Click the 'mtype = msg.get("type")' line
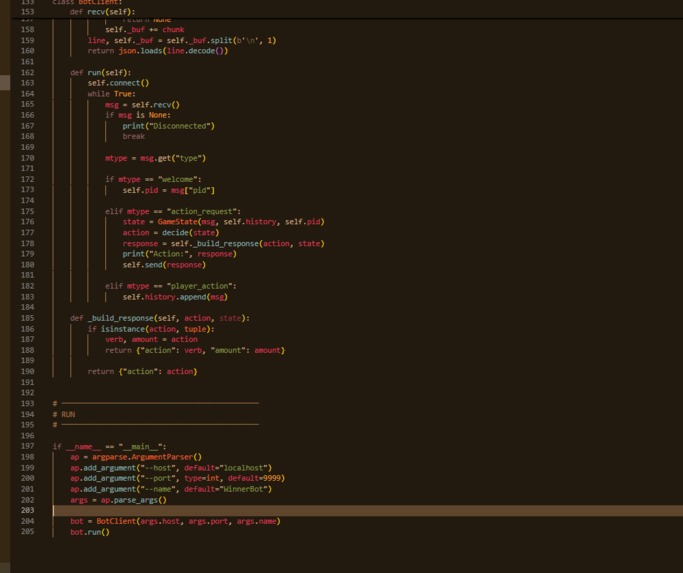Viewport: 683px width, 573px height. point(155,158)
